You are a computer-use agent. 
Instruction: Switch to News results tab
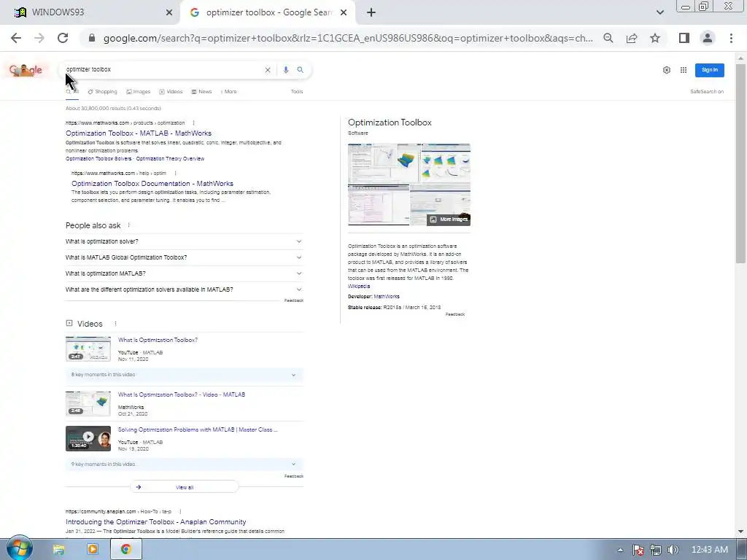click(x=201, y=91)
